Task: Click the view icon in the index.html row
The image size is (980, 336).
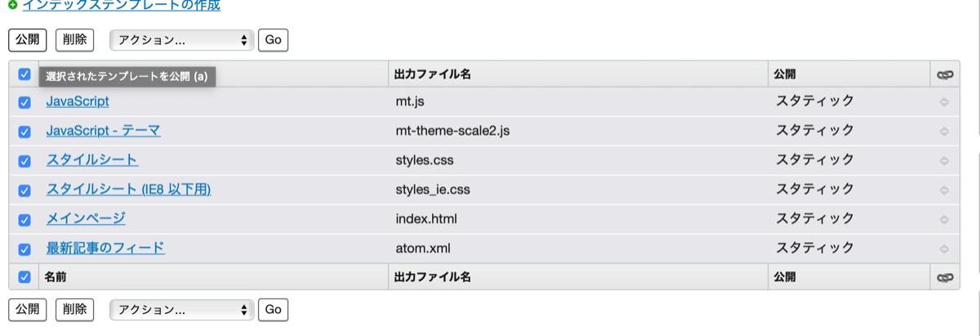Action: (945, 220)
